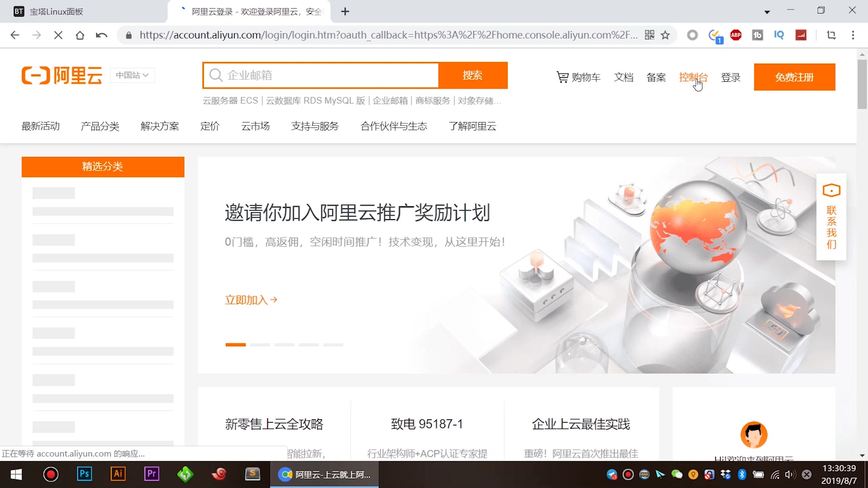
Task: Click the browser back arrow
Action: [15, 35]
